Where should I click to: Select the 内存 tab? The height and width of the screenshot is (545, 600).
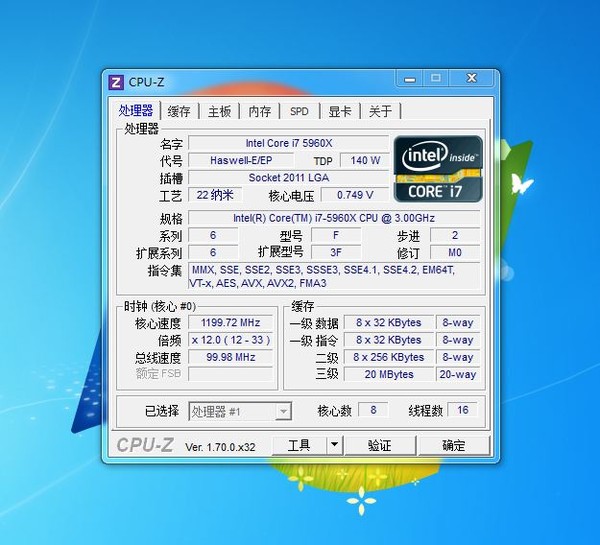[259, 111]
